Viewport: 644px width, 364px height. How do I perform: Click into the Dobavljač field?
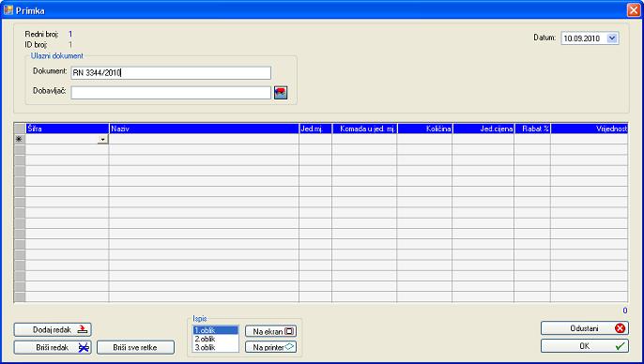pyautogui.click(x=171, y=93)
